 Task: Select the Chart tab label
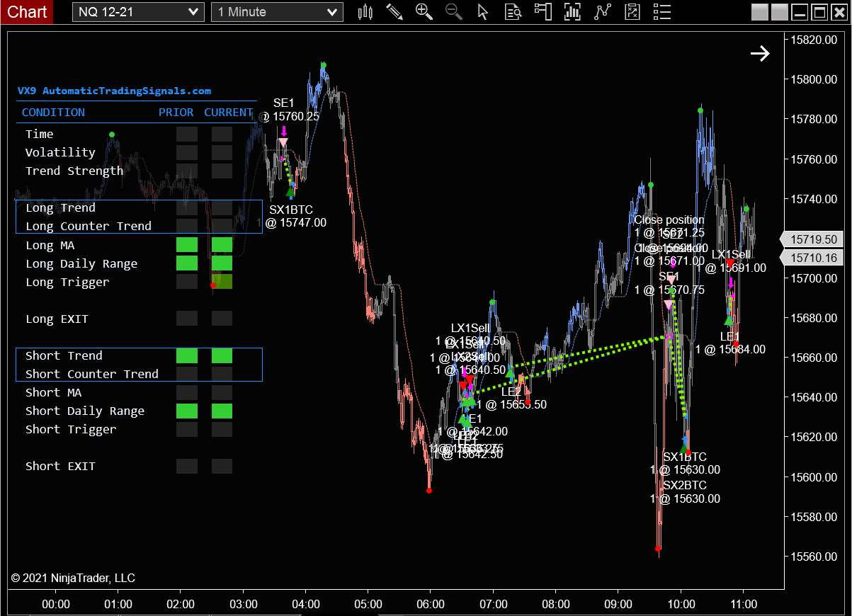(27, 12)
